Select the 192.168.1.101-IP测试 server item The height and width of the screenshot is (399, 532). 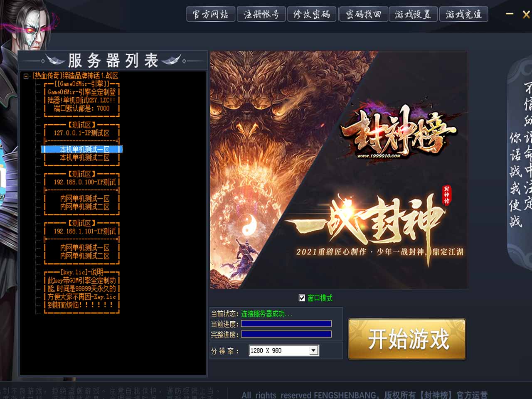84,231
